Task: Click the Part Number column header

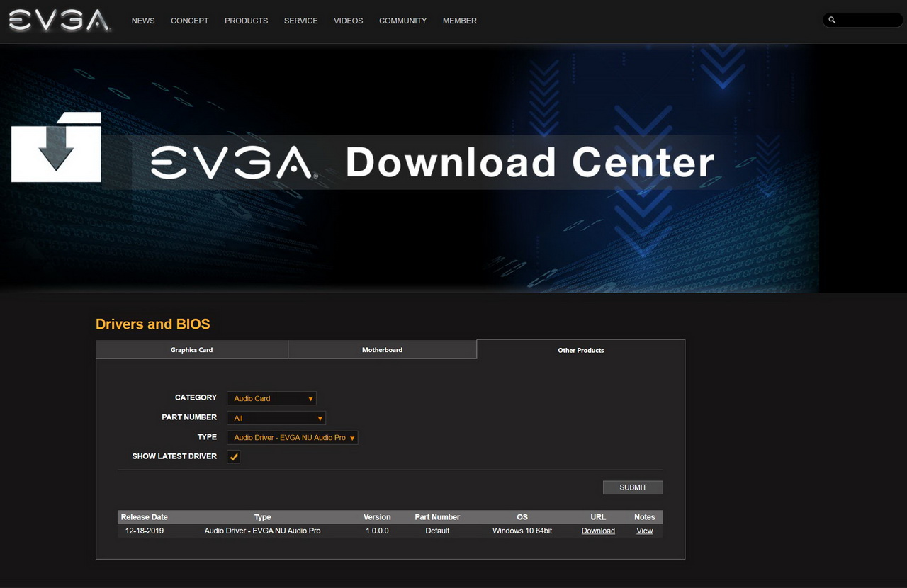Action: pos(437,517)
